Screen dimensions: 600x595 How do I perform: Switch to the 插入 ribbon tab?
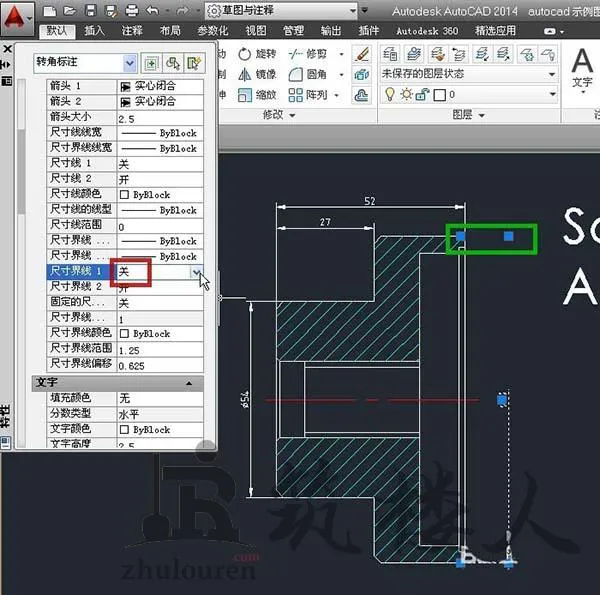94,31
